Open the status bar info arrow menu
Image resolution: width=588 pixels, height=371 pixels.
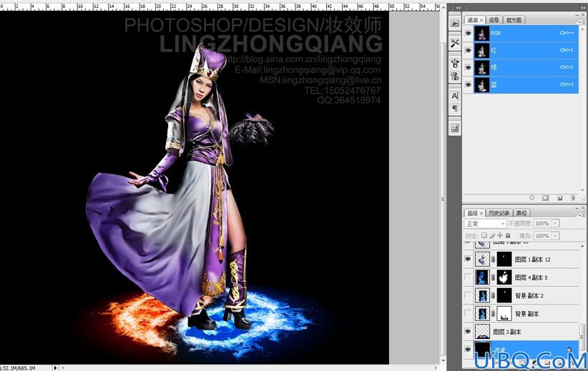(56, 368)
